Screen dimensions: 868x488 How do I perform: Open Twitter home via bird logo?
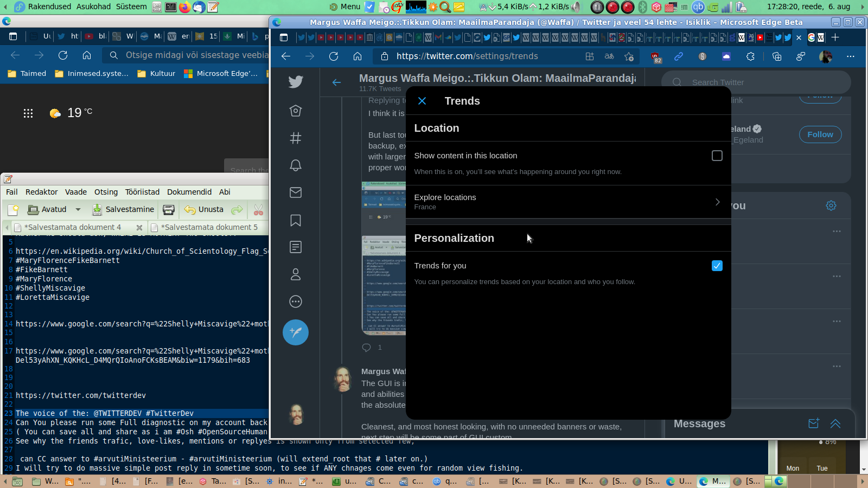296,82
